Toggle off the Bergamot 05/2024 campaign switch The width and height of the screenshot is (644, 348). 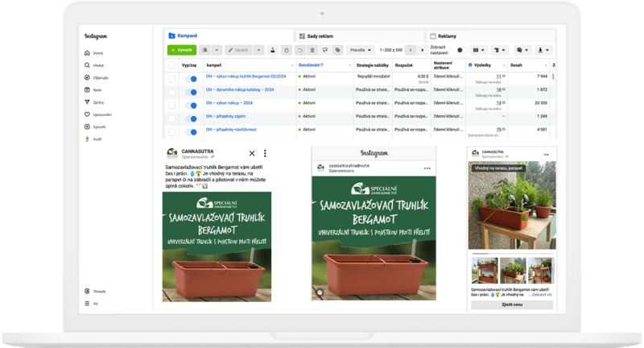[x=192, y=77]
